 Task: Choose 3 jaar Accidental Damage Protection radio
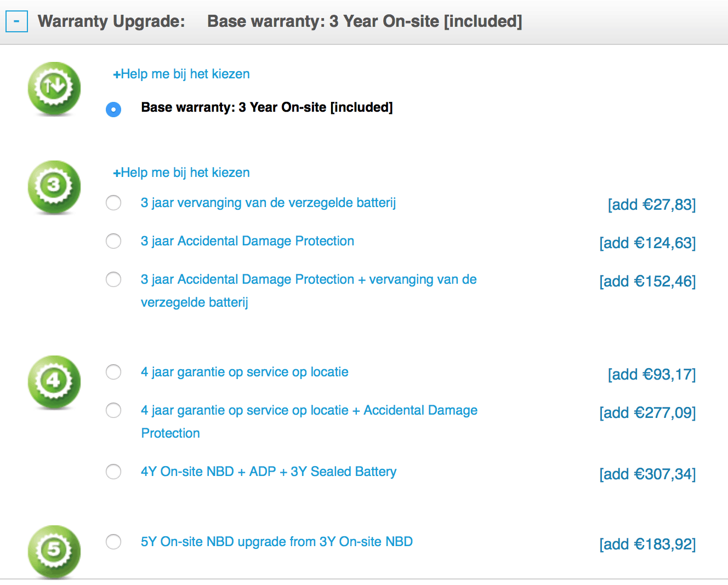[113, 241]
